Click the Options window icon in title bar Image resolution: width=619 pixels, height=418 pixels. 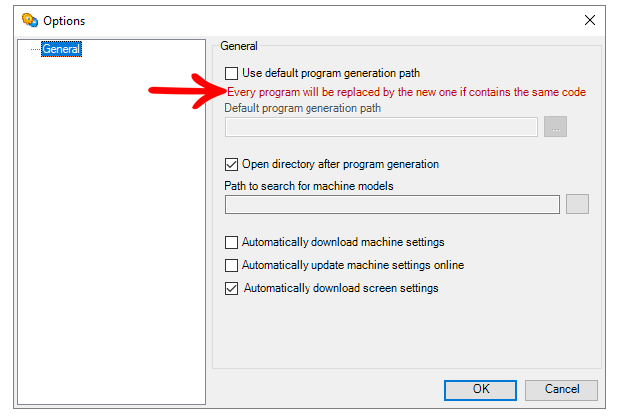click(30, 20)
